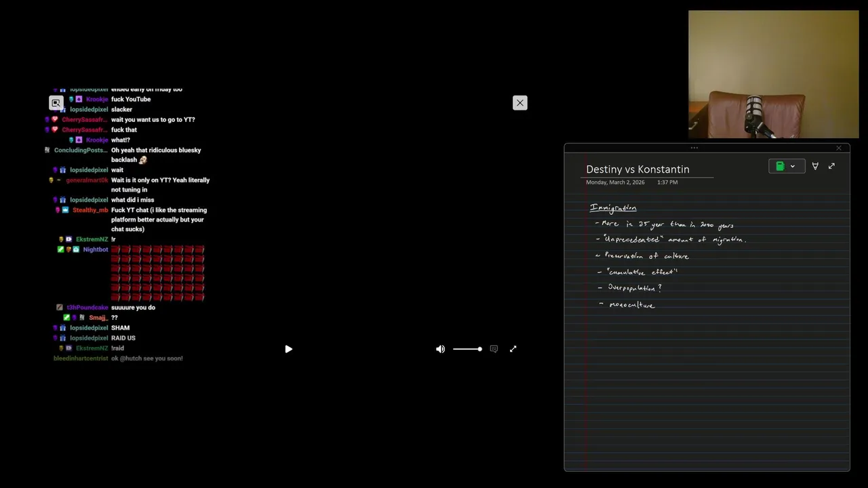Viewport: 868px width, 488px height.
Task: Adjust the video volume slider
Action: click(467, 349)
